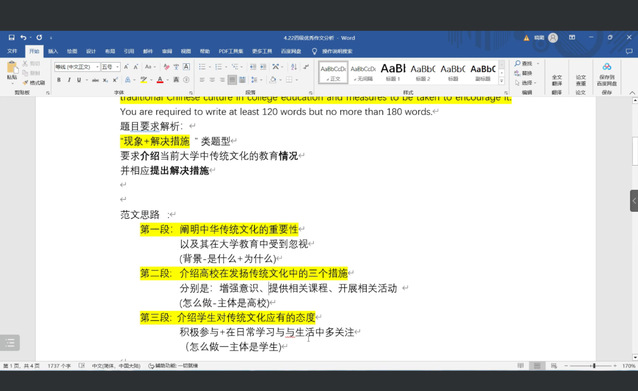638x391 pixels.
Task: Open the font name dropdown
Action: (x=97, y=67)
